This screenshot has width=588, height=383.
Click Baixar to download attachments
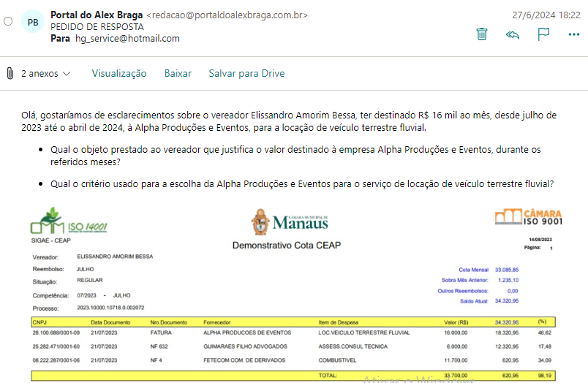pyautogui.click(x=178, y=73)
